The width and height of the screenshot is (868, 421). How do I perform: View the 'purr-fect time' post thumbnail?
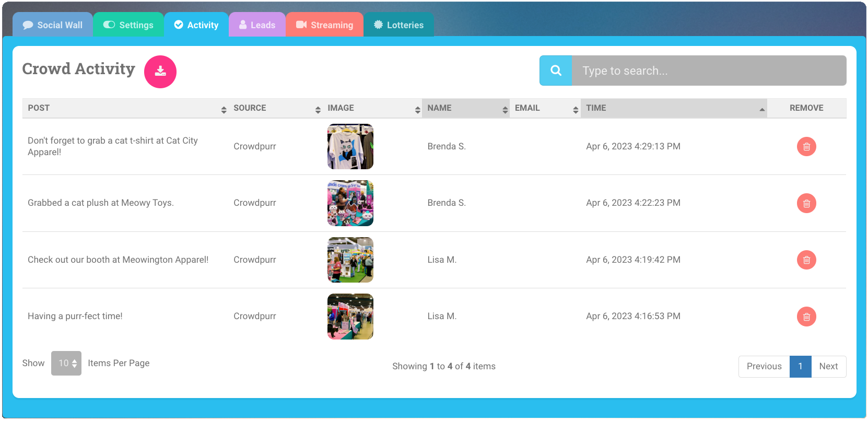click(x=350, y=317)
